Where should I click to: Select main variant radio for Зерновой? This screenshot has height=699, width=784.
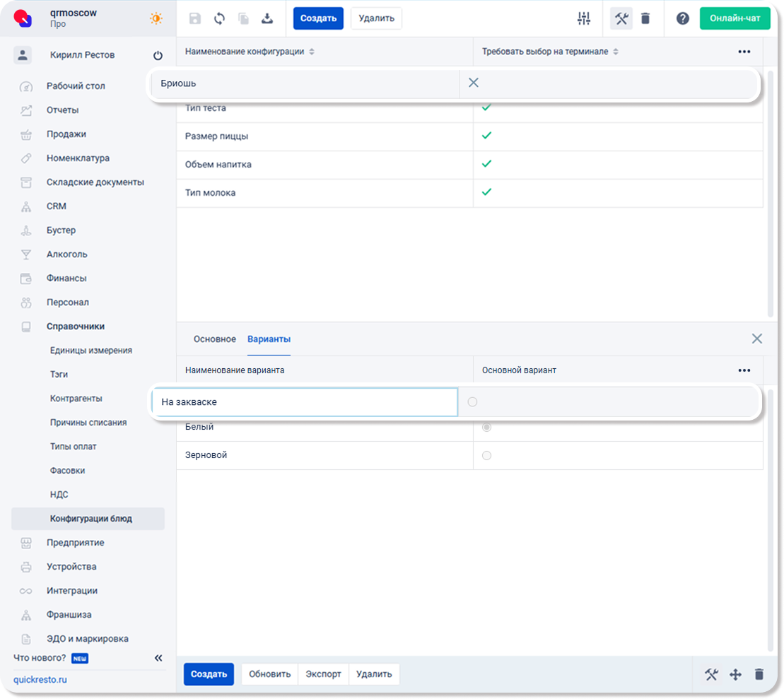[486, 455]
